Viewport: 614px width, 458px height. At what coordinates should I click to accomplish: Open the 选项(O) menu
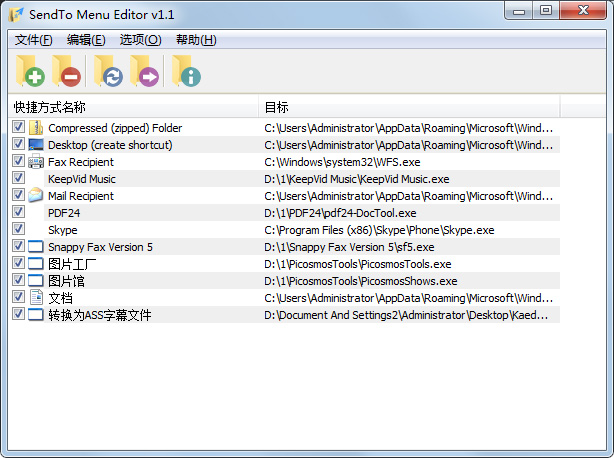pos(140,40)
